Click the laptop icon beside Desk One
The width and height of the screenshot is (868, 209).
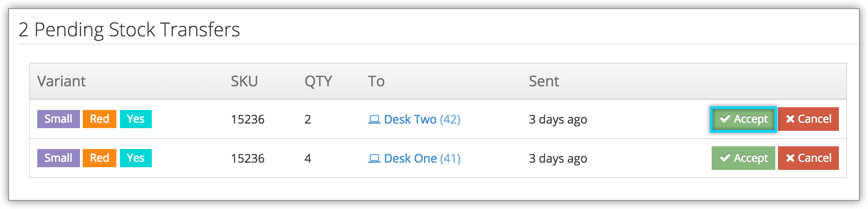coord(374,159)
